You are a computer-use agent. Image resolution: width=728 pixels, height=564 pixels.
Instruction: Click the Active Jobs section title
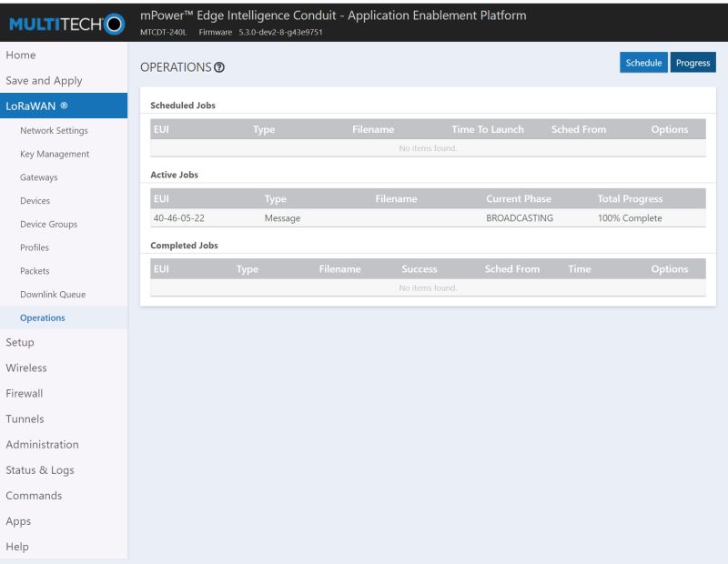pyautogui.click(x=174, y=175)
